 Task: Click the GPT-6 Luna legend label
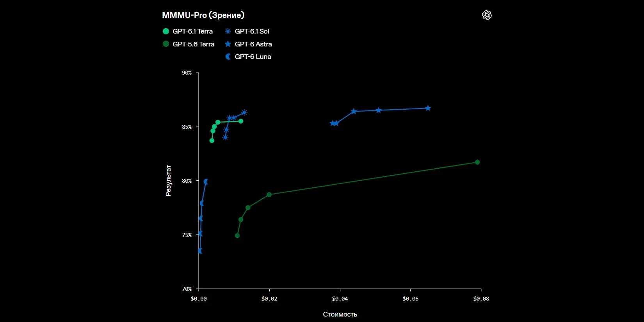point(253,57)
